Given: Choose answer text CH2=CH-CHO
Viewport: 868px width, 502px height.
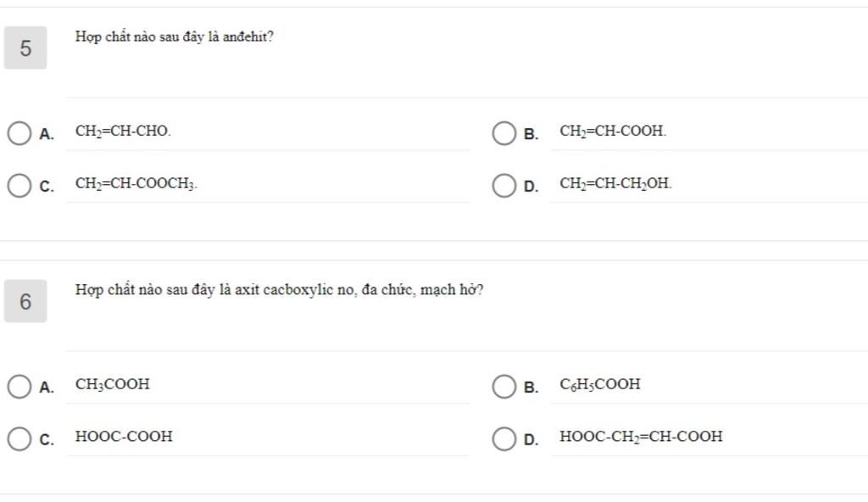Looking at the screenshot, I should point(123,131).
